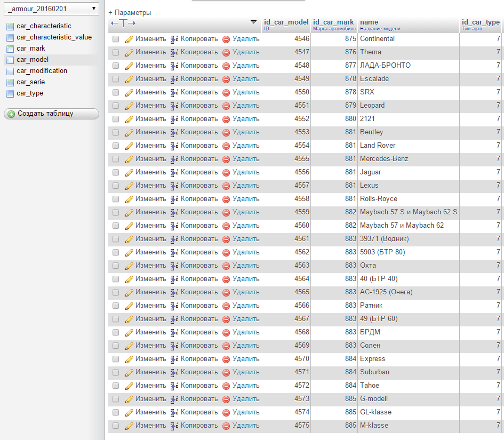504x440 pixels.
Task: Click Изменить link for the Солен row
Action: (150, 346)
